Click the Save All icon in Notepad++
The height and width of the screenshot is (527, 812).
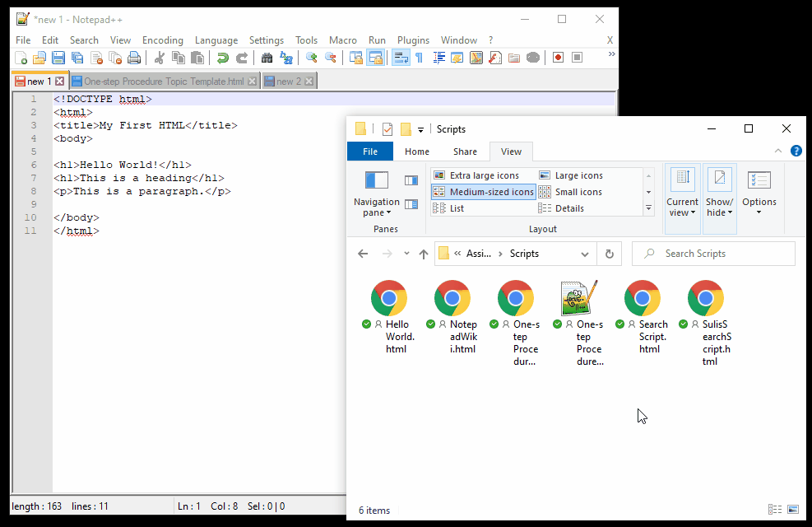coord(77,58)
